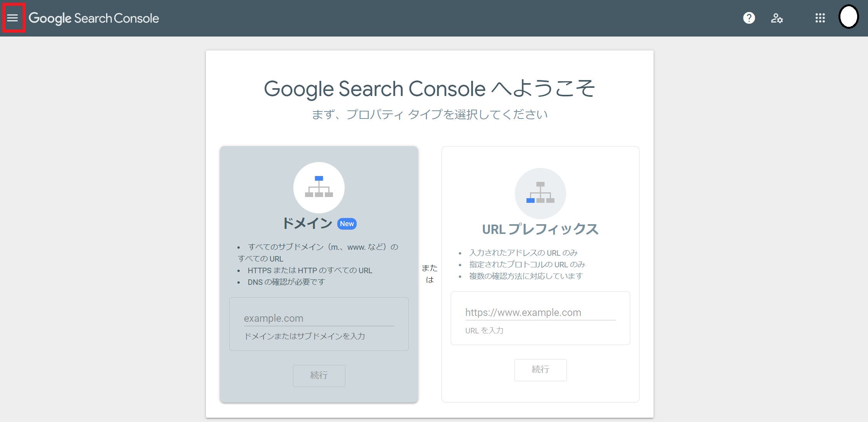Click the HTTPS または HTTP のすべての URL bullet

[x=310, y=270]
